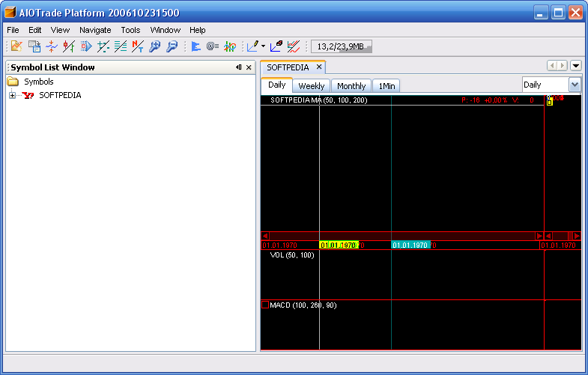
Task: Click the green bars with orange curve icon
Action: (x=230, y=46)
